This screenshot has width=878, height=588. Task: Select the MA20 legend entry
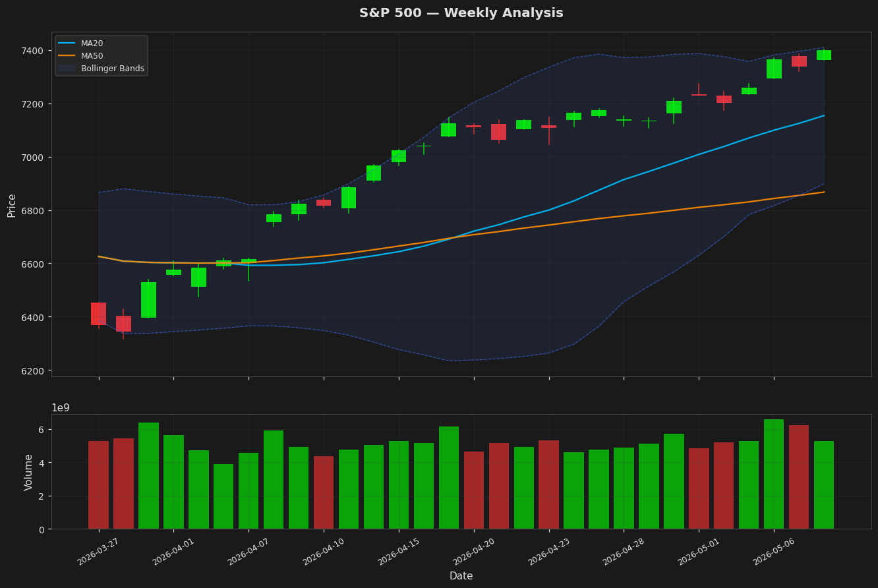[x=81, y=44]
